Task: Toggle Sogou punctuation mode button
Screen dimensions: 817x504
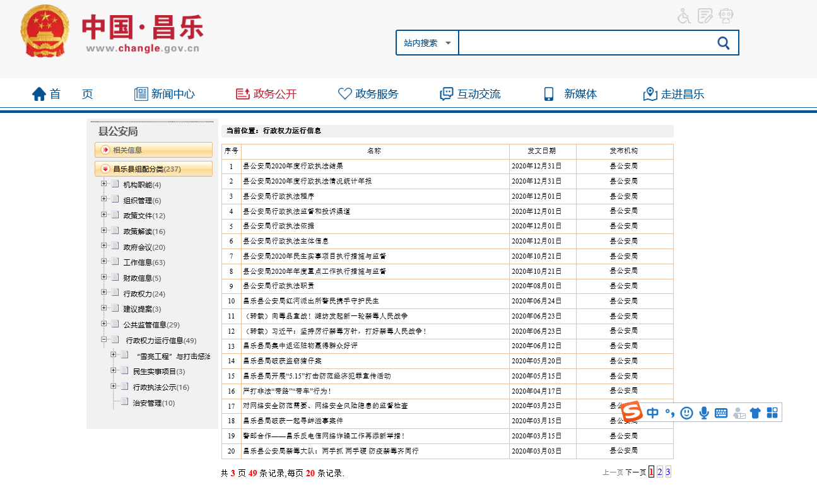Action: pos(669,413)
